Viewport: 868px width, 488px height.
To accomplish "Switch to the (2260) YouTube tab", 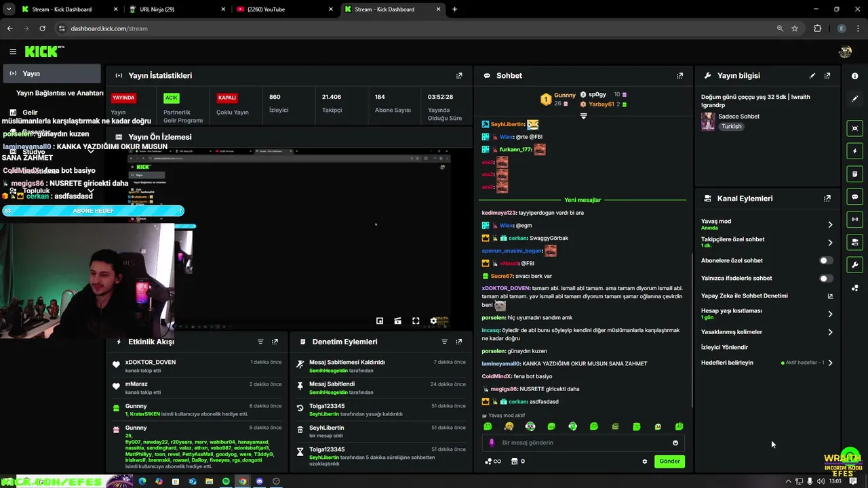I will (x=285, y=9).
